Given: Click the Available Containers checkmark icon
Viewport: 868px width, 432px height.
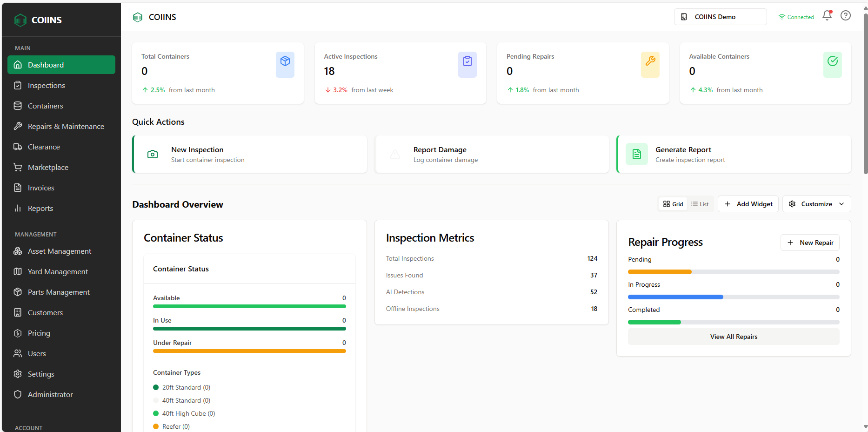Looking at the screenshot, I should coord(832,61).
